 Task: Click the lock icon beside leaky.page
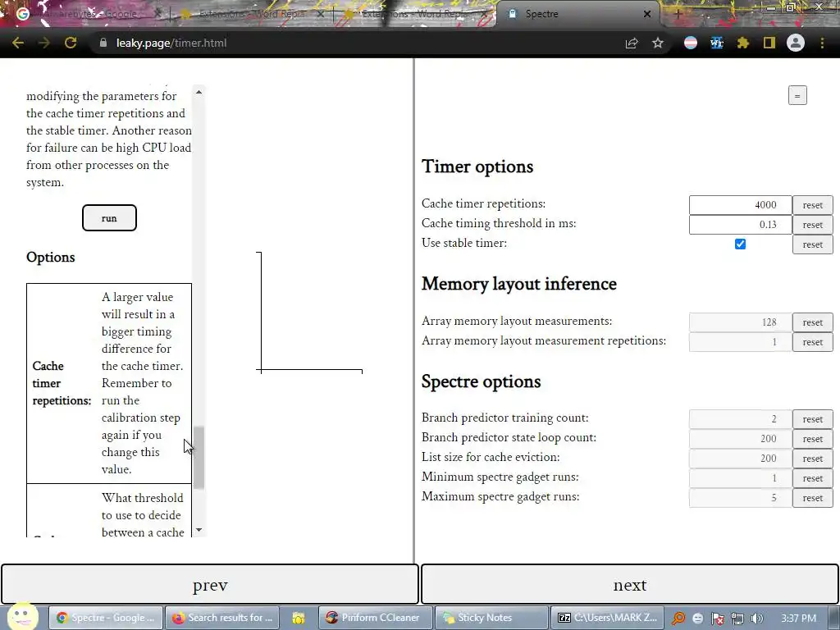(103, 43)
